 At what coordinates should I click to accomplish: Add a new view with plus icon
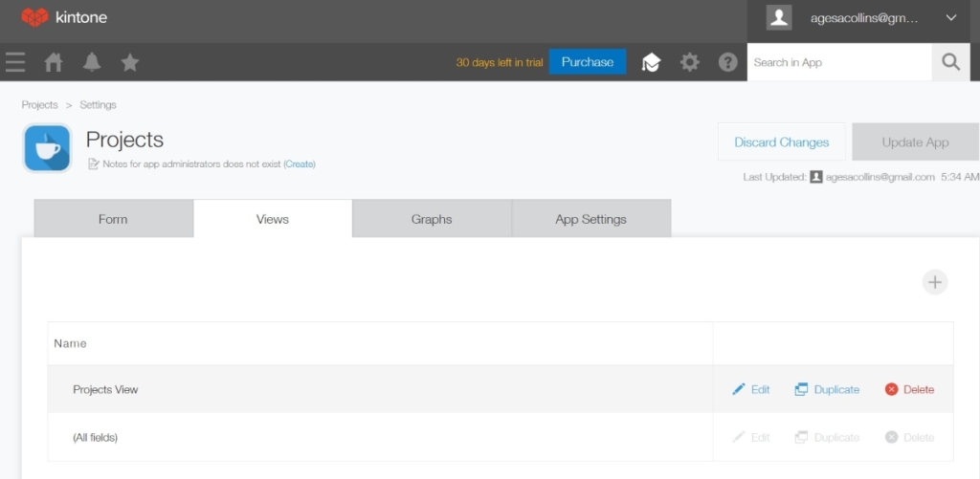tap(935, 282)
